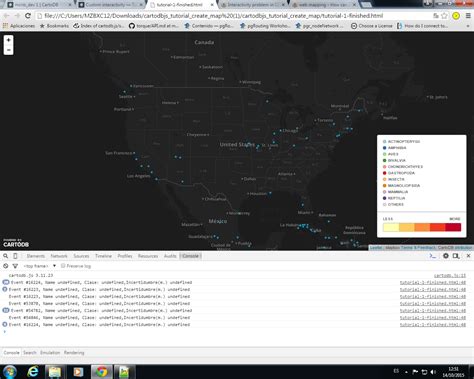474x379 pixels.
Task: Open the console filter funnel
Action: tap(15, 266)
